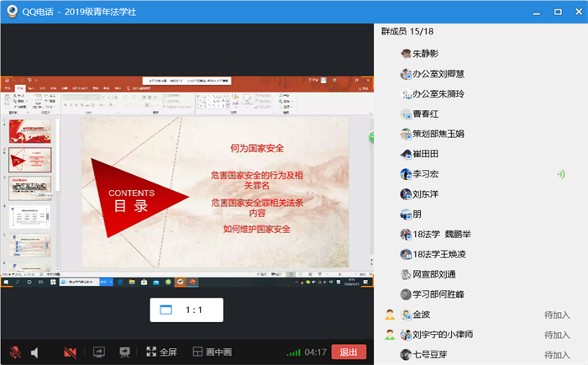Screen dimensions: 588x365
Task: Click the 退出 exit call button
Action: coord(349,352)
